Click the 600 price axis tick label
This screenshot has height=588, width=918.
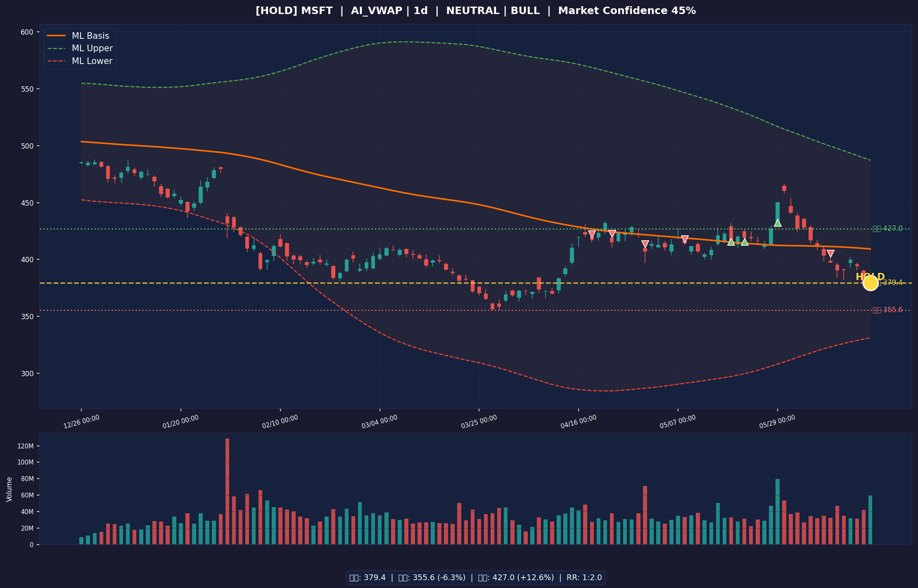pos(27,32)
